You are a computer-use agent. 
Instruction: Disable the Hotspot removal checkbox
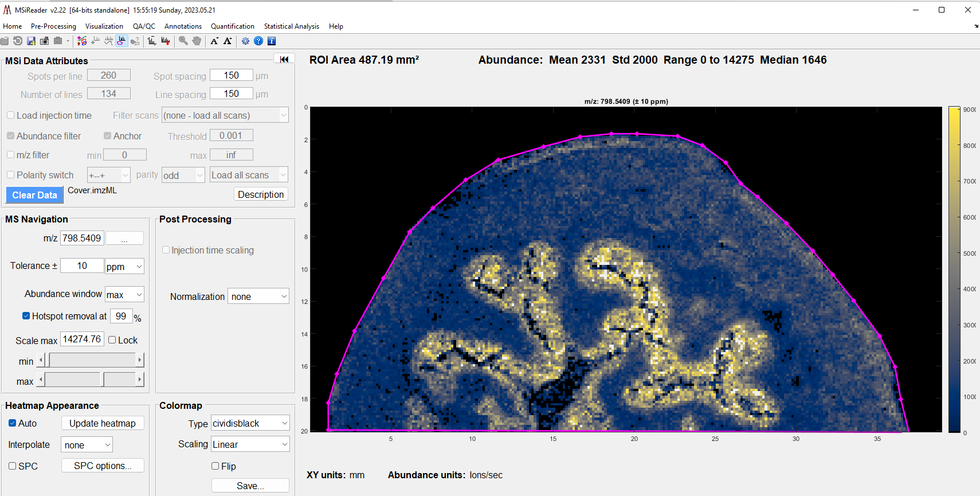click(x=26, y=316)
